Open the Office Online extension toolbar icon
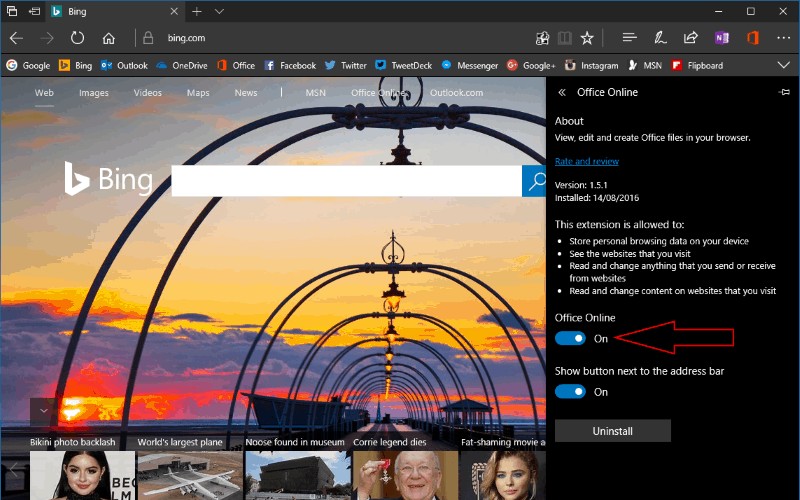800x500 pixels. pyautogui.click(x=753, y=38)
